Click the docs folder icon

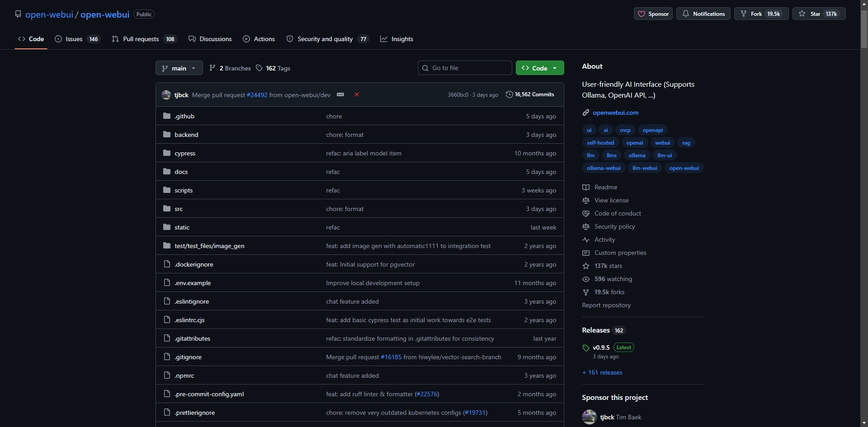[167, 172]
